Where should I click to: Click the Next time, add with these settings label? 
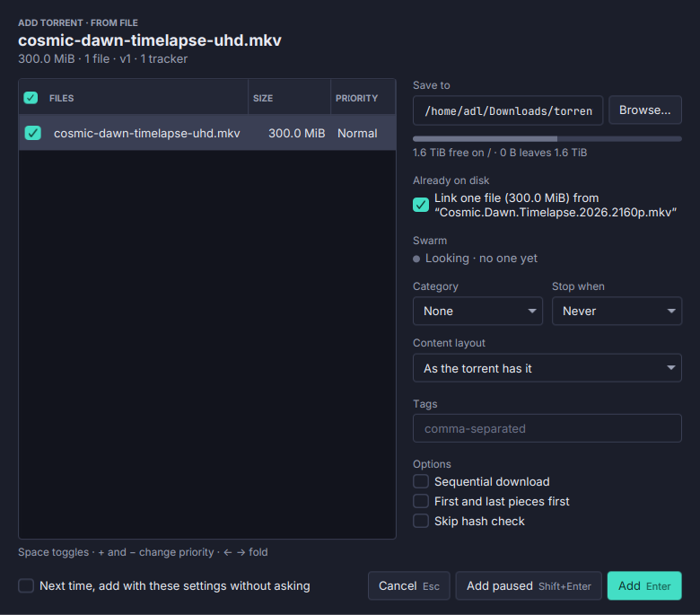(175, 585)
